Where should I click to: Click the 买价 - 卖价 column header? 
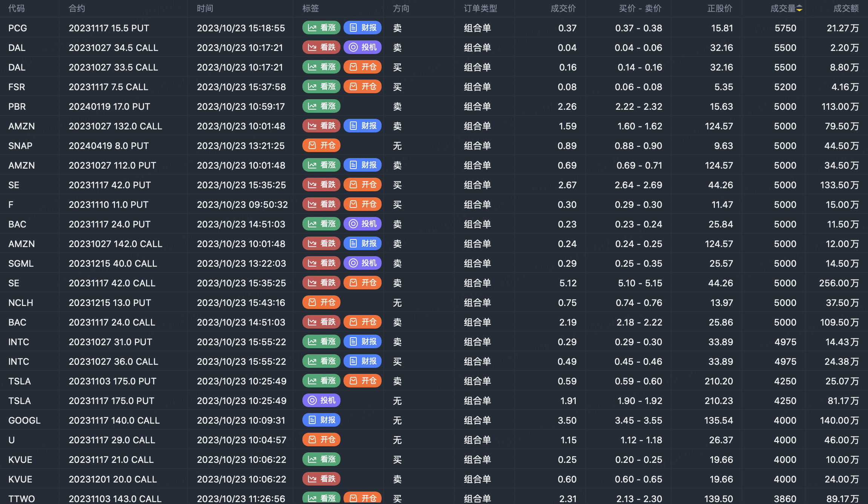[x=640, y=8]
